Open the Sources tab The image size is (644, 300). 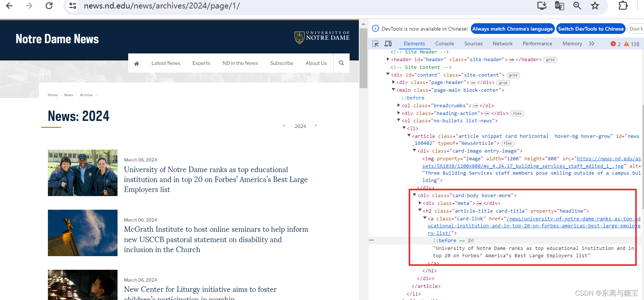click(x=473, y=43)
